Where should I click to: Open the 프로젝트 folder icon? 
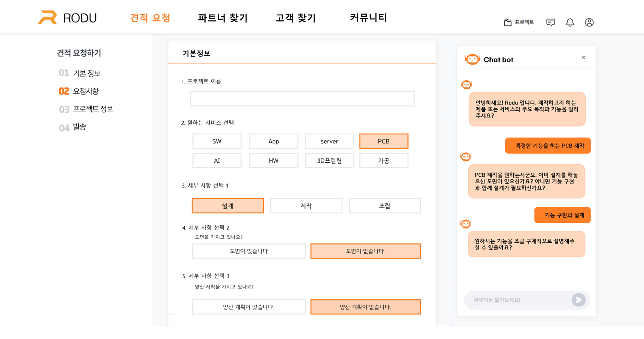point(508,23)
